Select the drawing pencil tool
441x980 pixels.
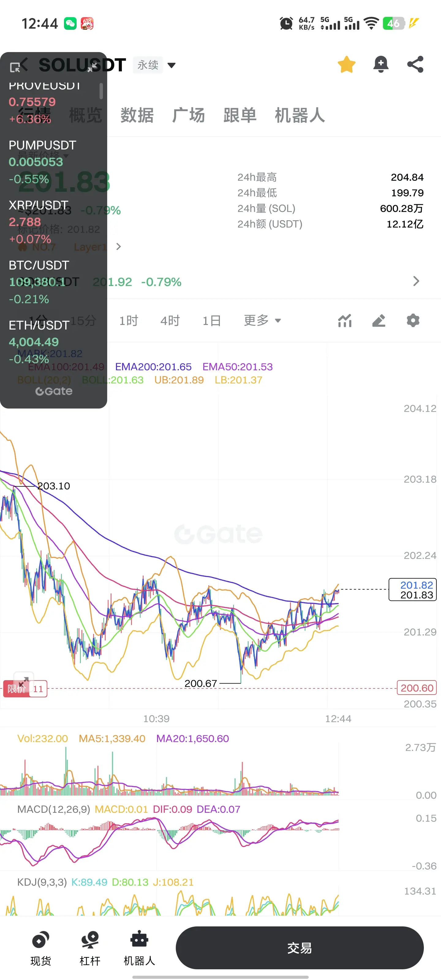coord(379,321)
